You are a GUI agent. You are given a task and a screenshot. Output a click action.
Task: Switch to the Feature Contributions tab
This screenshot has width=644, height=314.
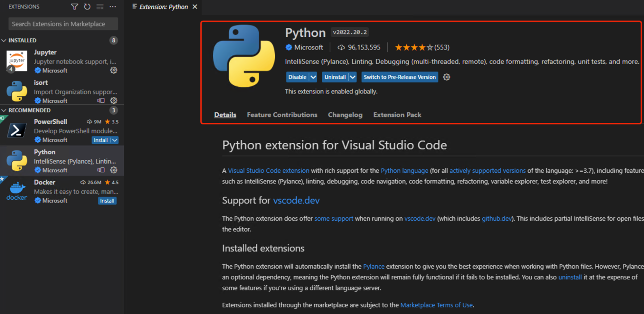[x=282, y=115]
